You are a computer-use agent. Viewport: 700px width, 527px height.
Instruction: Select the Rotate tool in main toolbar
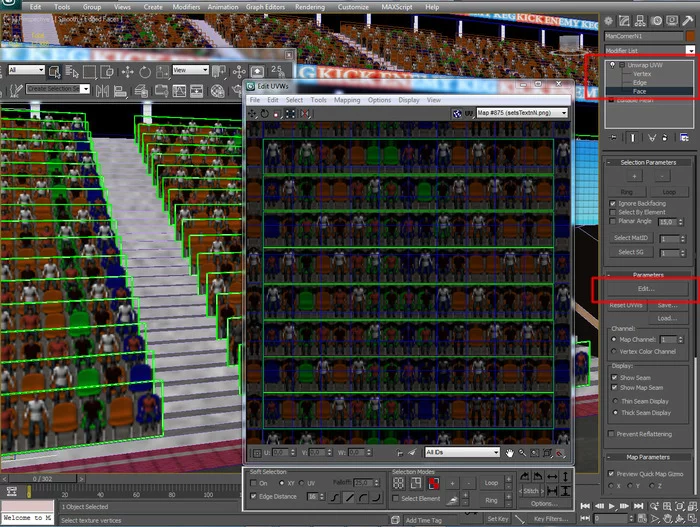(x=145, y=72)
